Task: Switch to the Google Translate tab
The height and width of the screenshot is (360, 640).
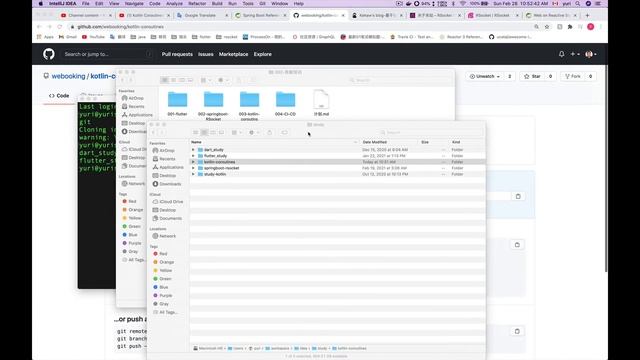Action: point(202,15)
